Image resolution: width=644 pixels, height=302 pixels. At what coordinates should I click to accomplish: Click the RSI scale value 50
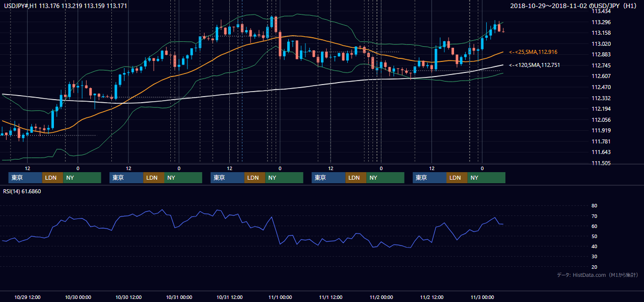click(x=594, y=236)
